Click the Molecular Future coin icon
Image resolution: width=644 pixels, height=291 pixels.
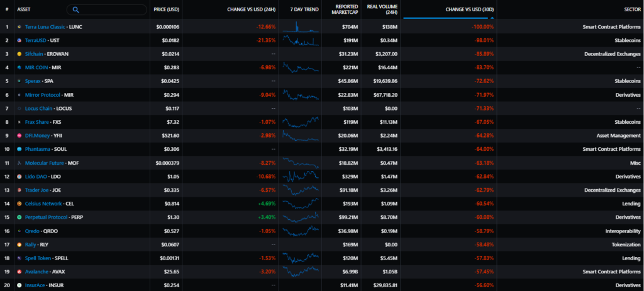(19, 163)
